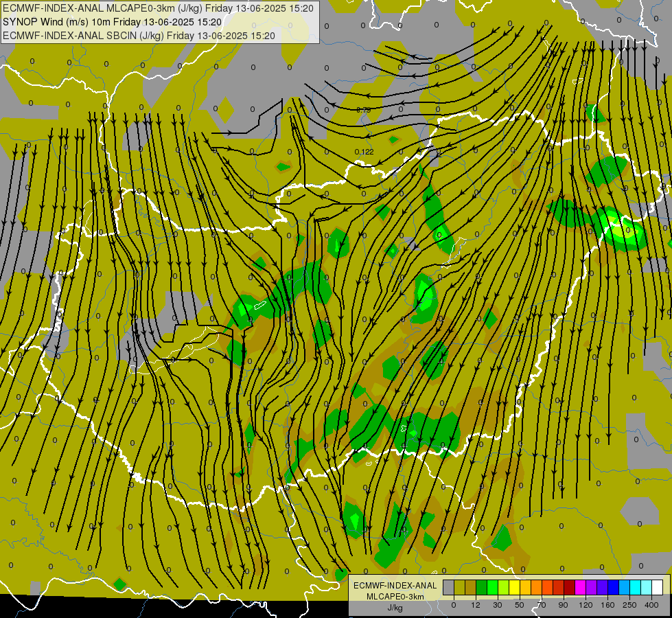672x618 pixels.
Task: Click the 0.73 value on the map
Action: (364, 110)
